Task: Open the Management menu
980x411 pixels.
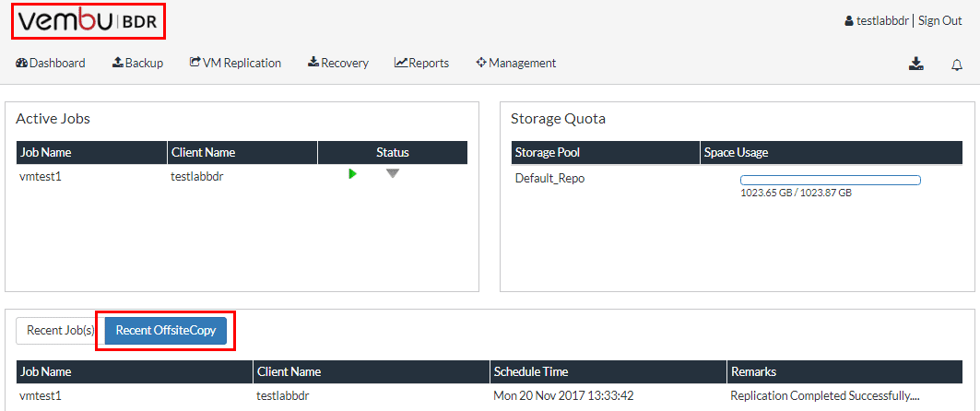Action: pos(516,63)
